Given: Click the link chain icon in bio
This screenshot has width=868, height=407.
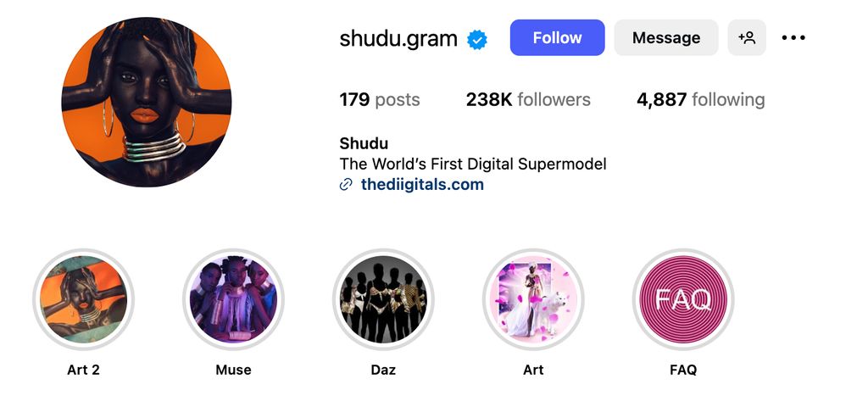Looking at the screenshot, I should 346,185.
